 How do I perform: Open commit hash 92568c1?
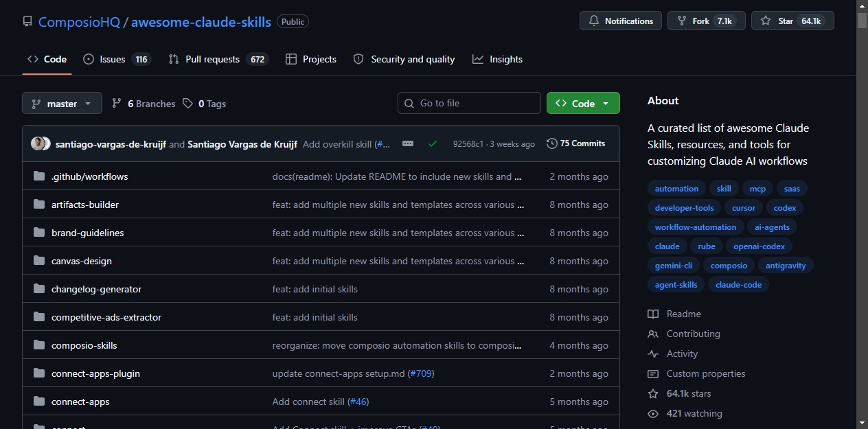click(468, 144)
